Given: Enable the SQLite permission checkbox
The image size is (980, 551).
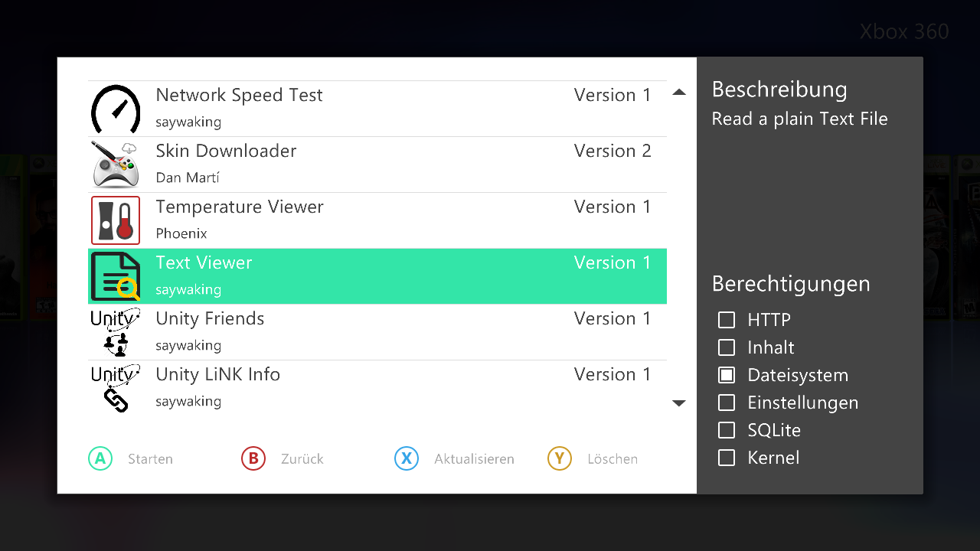Looking at the screenshot, I should tap(727, 430).
